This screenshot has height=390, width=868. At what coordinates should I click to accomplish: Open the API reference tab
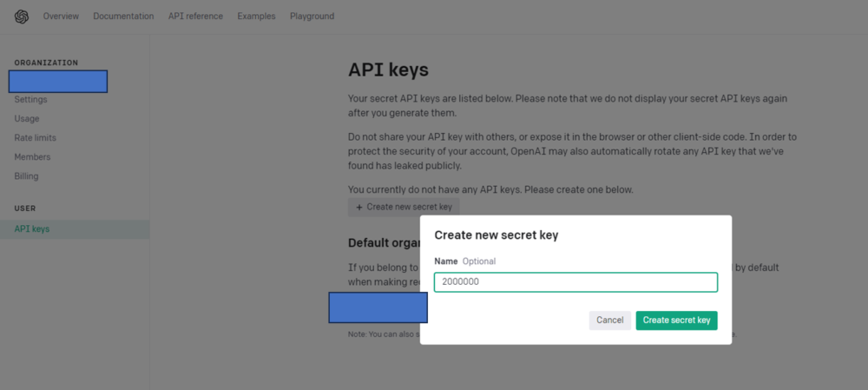[x=195, y=17]
